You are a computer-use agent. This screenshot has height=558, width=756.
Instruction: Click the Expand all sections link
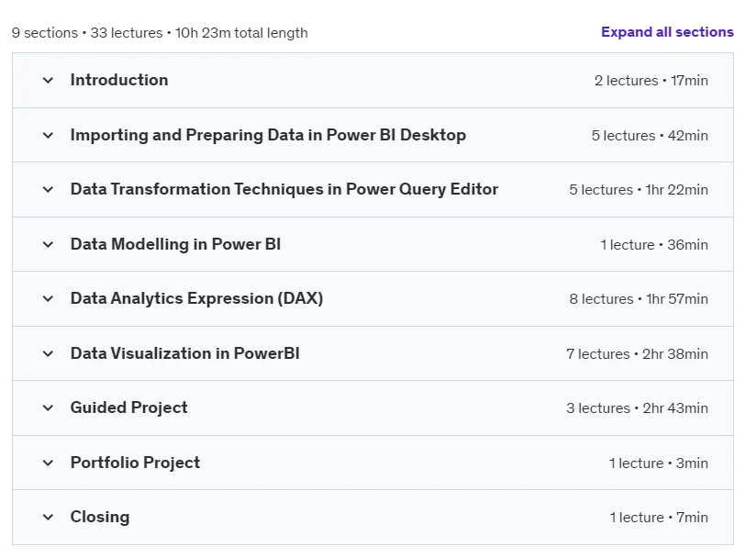pyautogui.click(x=667, y=32)
